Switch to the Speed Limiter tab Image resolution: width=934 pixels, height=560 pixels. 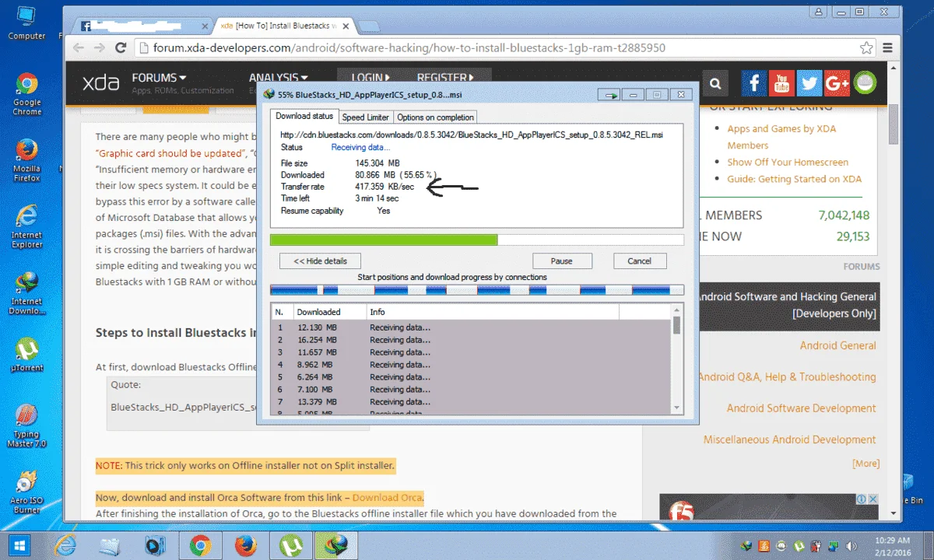(x=365, y=117)
